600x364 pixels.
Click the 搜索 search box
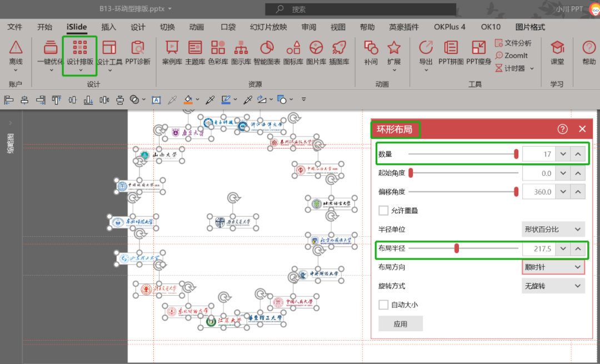click(x=361, y=9)
